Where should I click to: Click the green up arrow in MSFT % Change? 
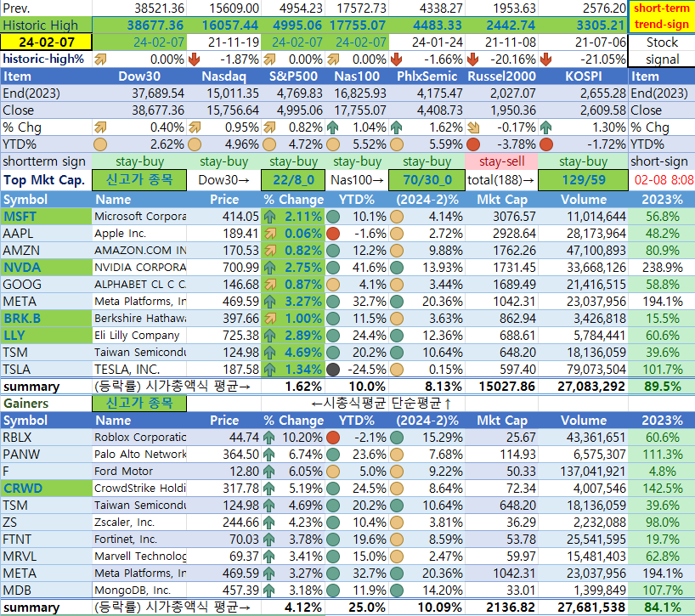tap(269, 218)
